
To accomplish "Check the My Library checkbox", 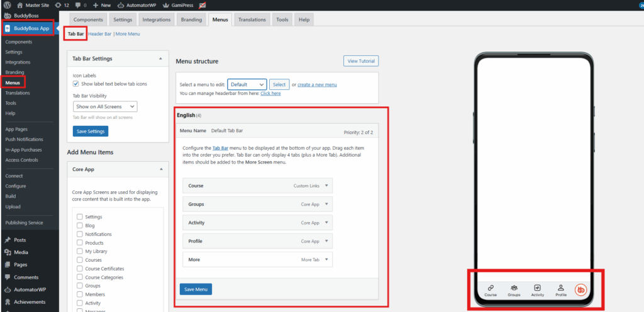I will pos(80,251).
